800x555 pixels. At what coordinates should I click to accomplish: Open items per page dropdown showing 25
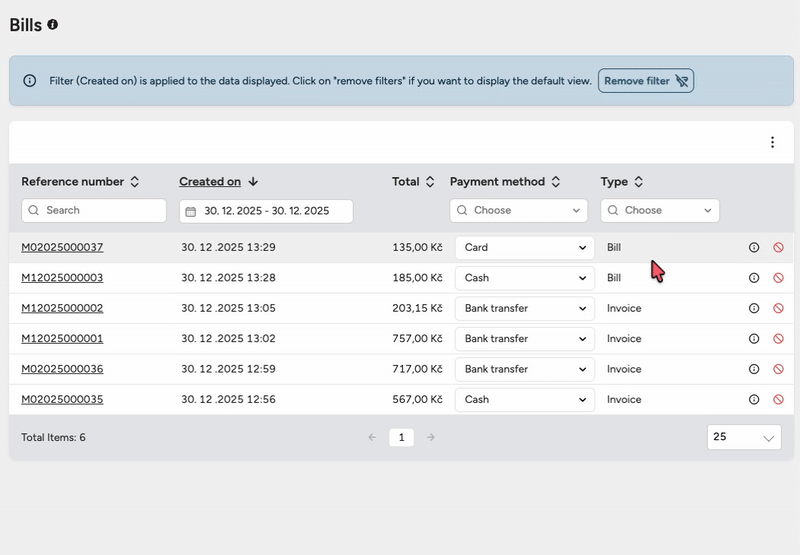point(744,437)
